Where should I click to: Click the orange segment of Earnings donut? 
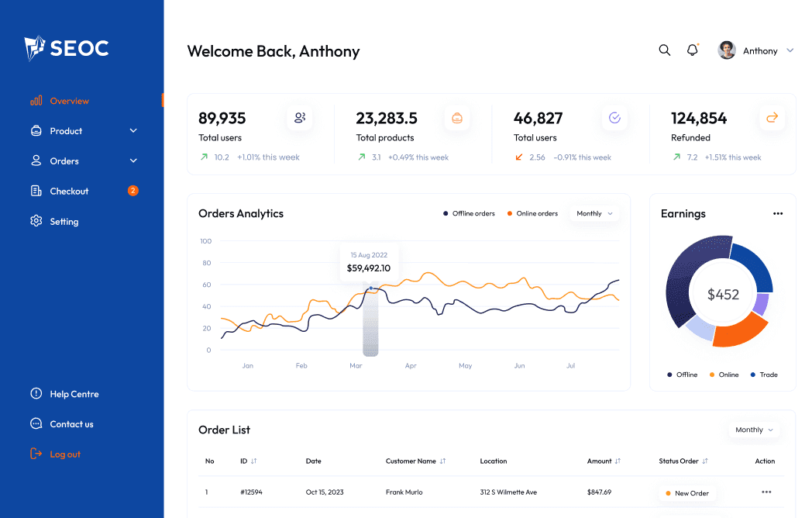tap(738, 330)
